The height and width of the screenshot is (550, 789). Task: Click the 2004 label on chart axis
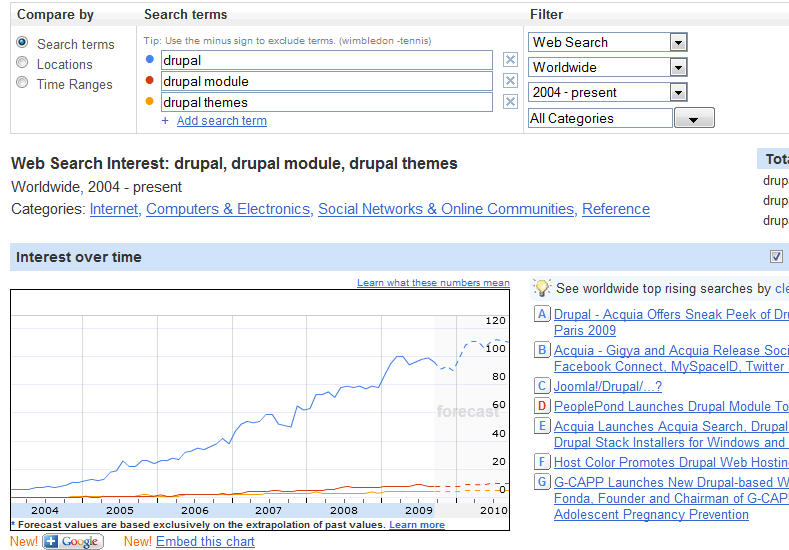(45, 510)
